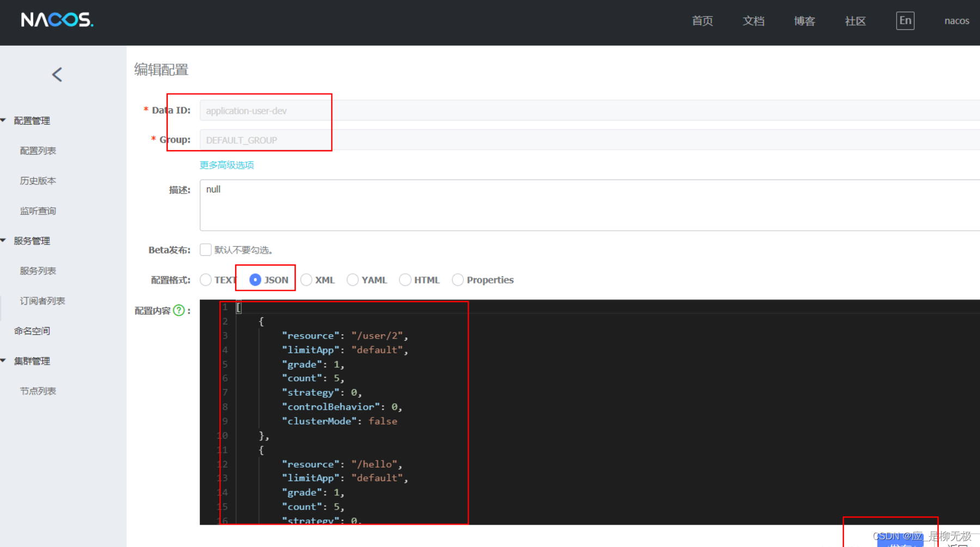Click the Data ID input field
Viewport: 980px width, 547px height.
[x=590, y=110]
